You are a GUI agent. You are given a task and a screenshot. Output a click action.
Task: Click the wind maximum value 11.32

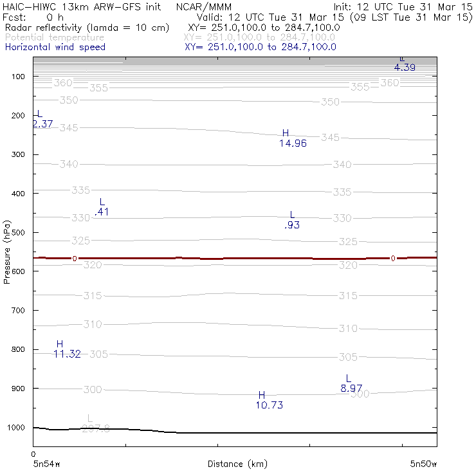click(x=67, y=354)
